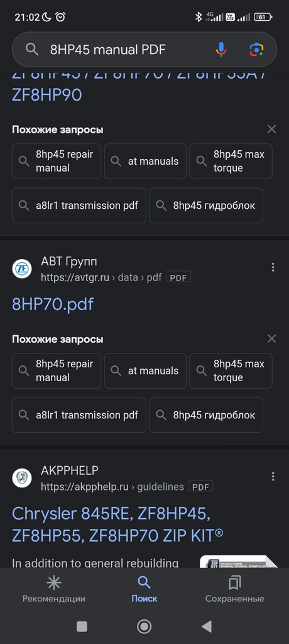This screenshot has height=644, width=289.
Task: Switch to the Рекомендации tab
Action: tap(54, 589)
